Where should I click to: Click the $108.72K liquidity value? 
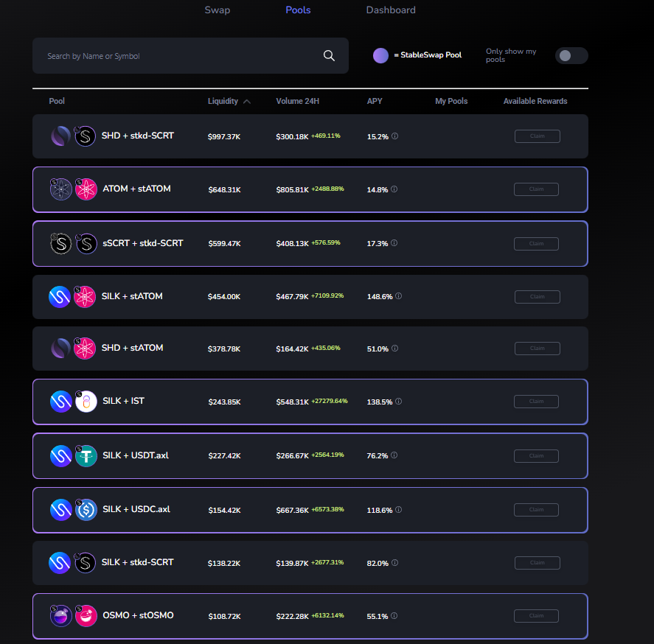click(224, 617)
